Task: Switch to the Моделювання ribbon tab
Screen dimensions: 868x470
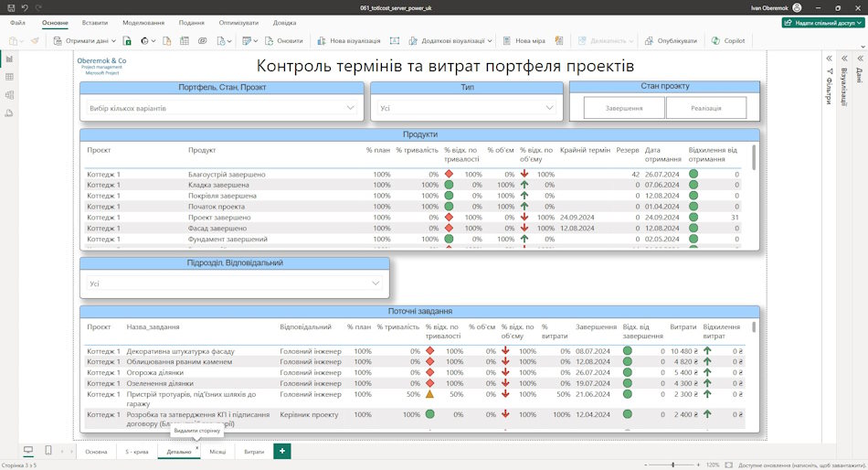Action: coord(143,23)
